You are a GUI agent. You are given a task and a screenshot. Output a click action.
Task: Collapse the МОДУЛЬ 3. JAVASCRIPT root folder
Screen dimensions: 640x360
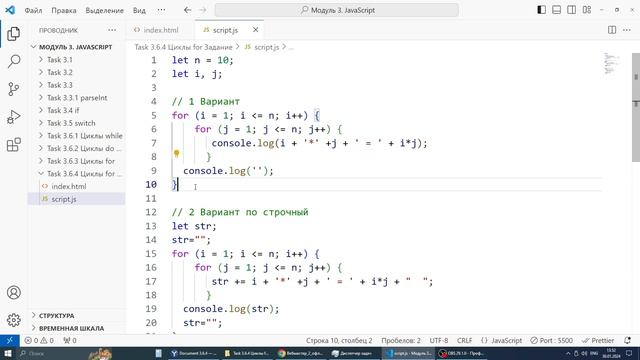pyautogui.click(x=76, y=47)
